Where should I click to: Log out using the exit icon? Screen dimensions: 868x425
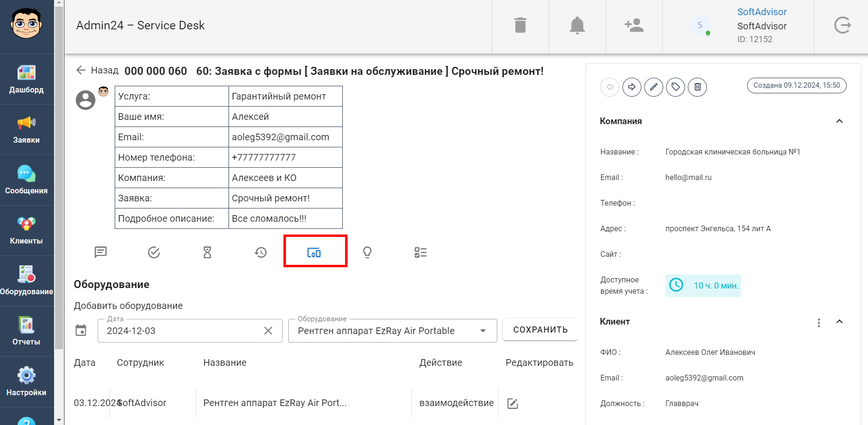(x=842, y=25)
